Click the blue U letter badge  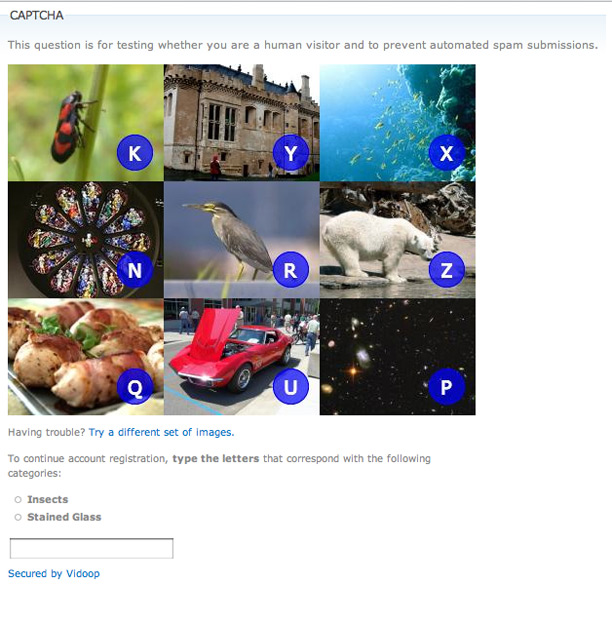291,386
